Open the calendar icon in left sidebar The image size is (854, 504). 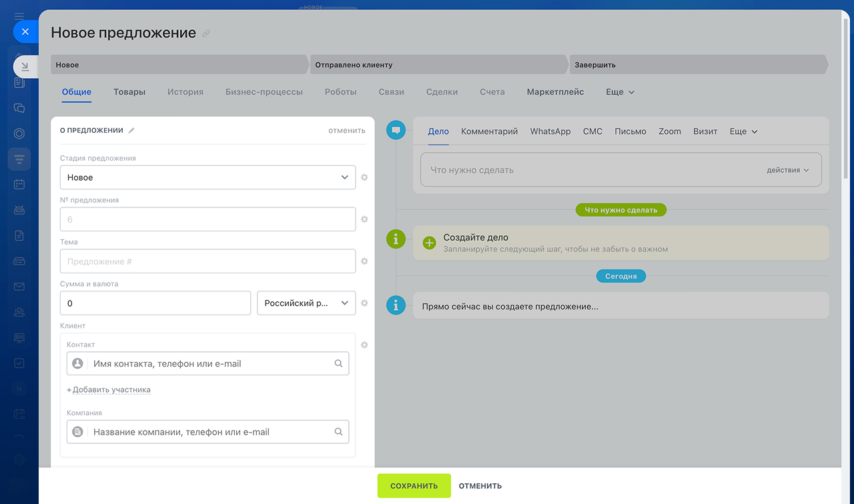19,184
